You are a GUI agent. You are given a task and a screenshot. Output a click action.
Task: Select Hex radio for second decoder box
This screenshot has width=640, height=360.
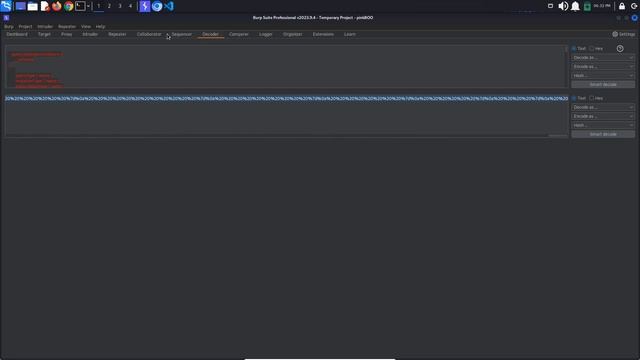591,98
